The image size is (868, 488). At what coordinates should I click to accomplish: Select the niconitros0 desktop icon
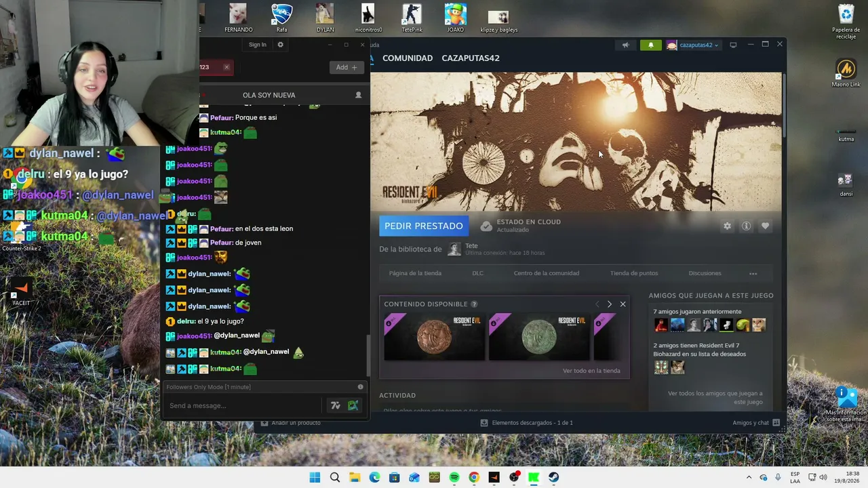[368, 18]
